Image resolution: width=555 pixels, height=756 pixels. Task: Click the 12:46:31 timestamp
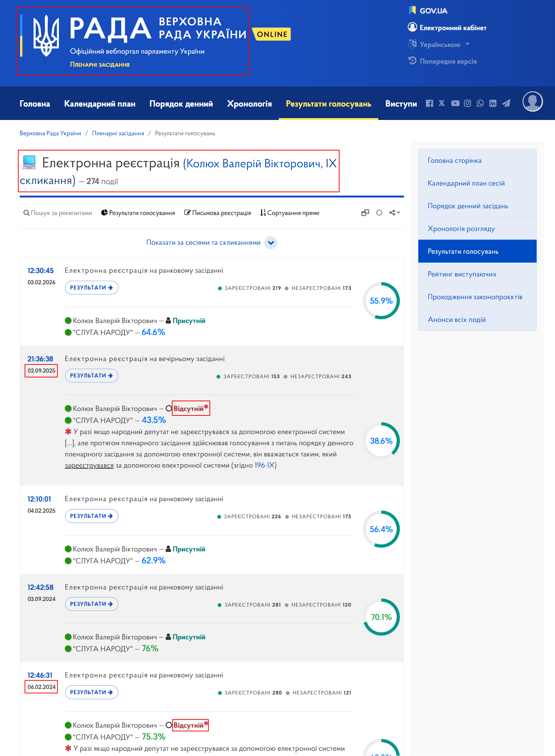click(x=40, y=675)
